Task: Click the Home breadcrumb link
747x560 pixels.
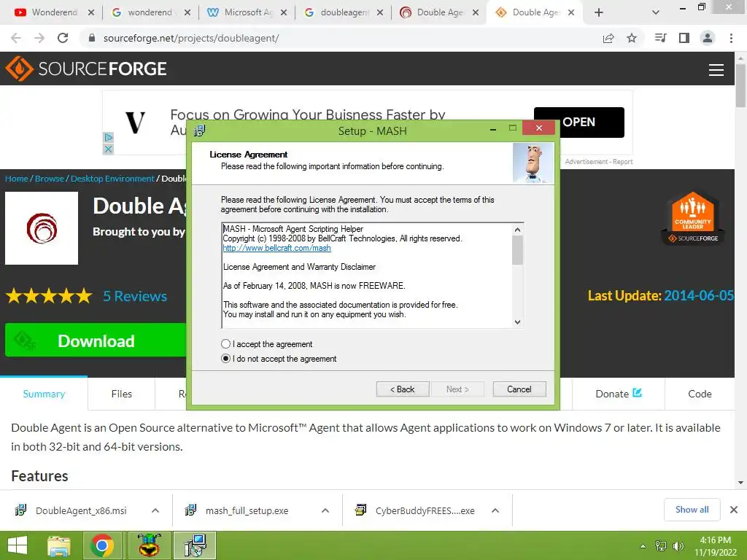Action: [x=17, y=179]
